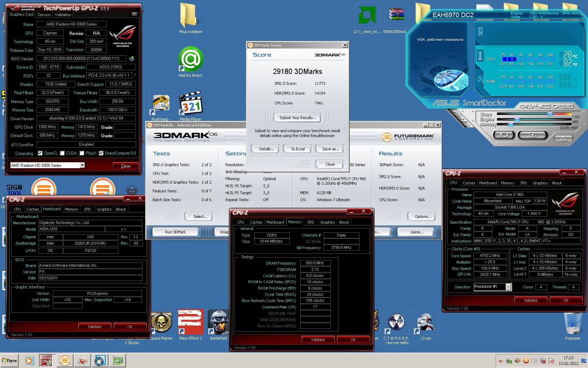Click the ROG CPU-Z taskbar icon
This screenshot has height=368, width=588.
click(47, 360)
